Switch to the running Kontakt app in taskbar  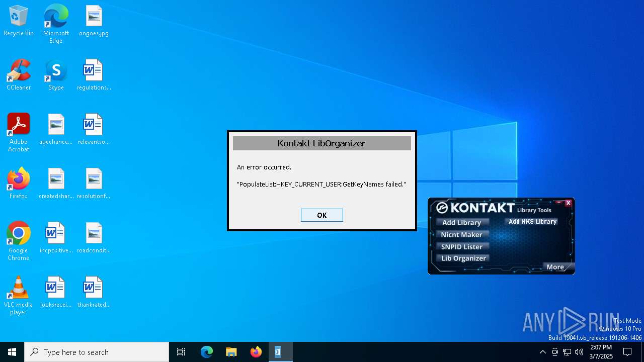coord(280,352)
